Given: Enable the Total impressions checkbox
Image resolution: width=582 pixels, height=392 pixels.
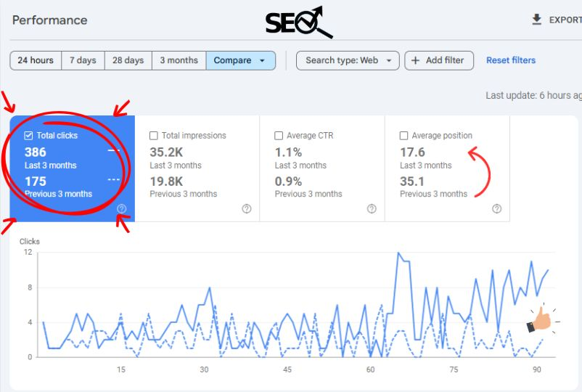Looking at the screenshot, I should (154, 136).
